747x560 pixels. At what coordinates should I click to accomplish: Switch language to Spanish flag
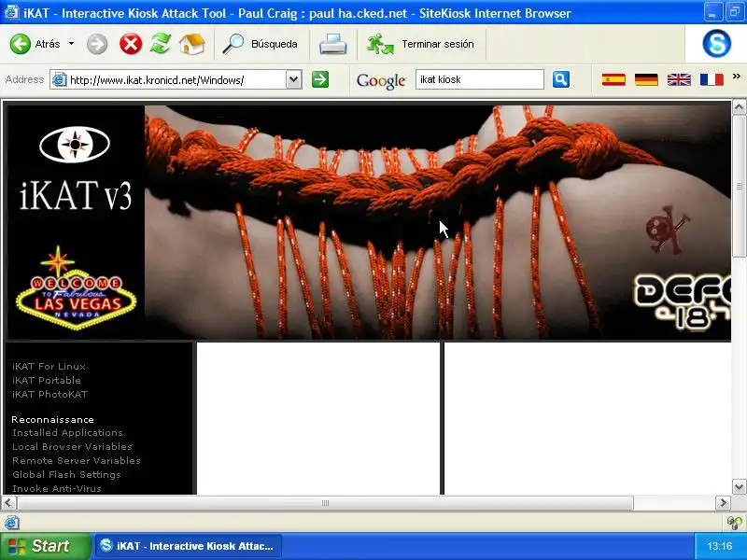[x=613, y=79]
